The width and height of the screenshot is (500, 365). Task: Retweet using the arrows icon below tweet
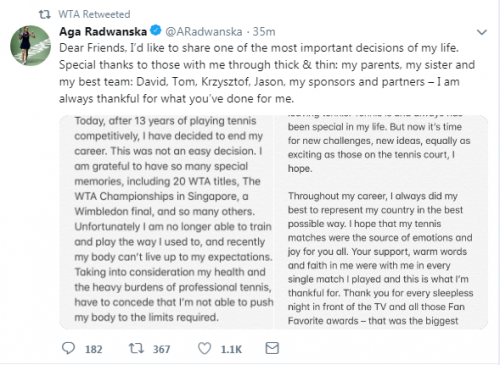(x=136, y=349)
